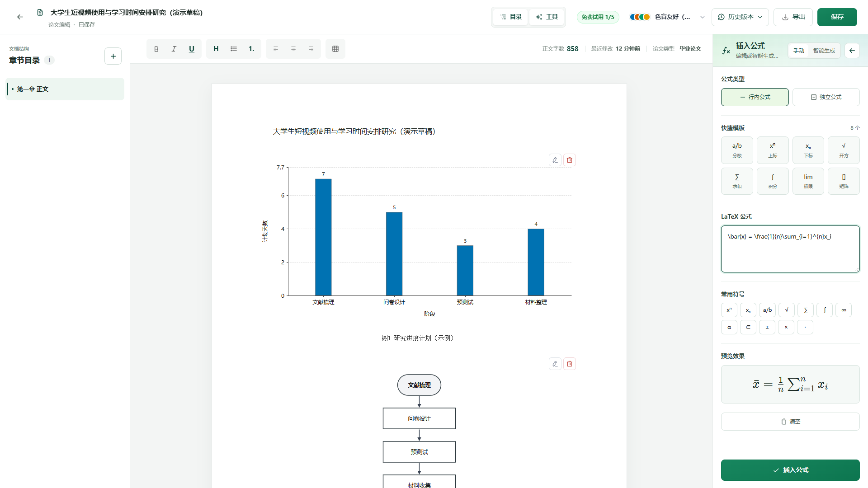Open the 工具 panel
Image resolution: width=868 pixels, height=488 pixels.
pyautogui.click(x=547, y=17)
